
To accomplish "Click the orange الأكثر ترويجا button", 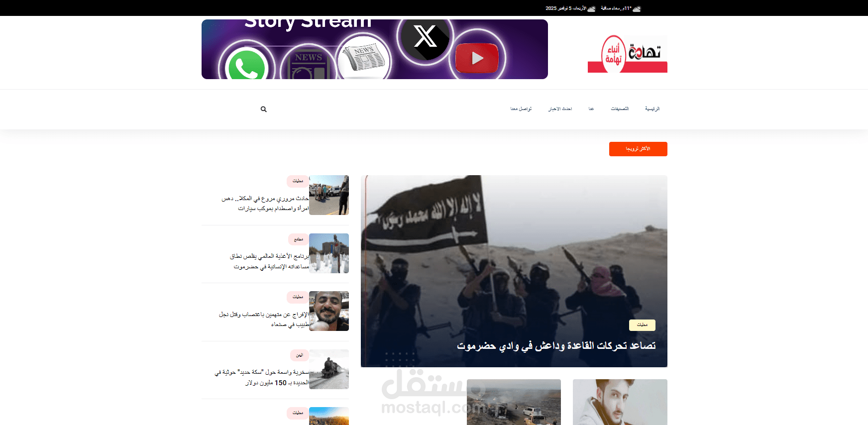I will (x=638, y=149).
